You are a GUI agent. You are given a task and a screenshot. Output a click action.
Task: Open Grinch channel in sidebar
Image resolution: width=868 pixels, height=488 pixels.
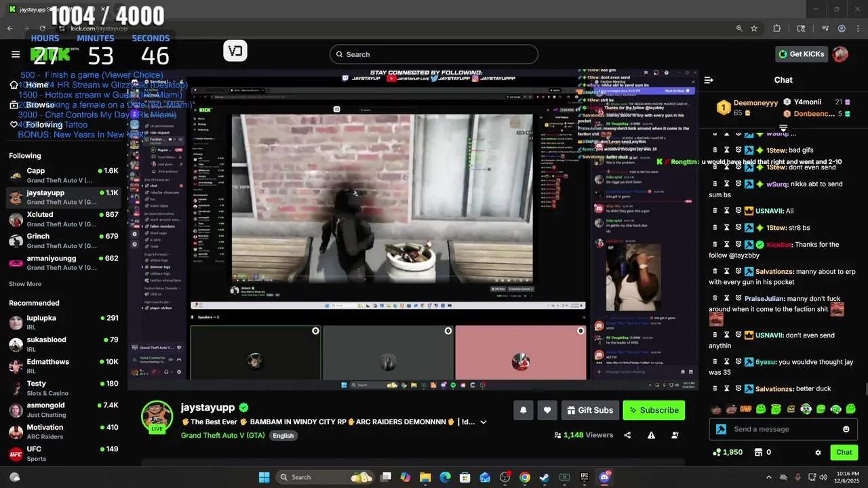coord(64,241)
